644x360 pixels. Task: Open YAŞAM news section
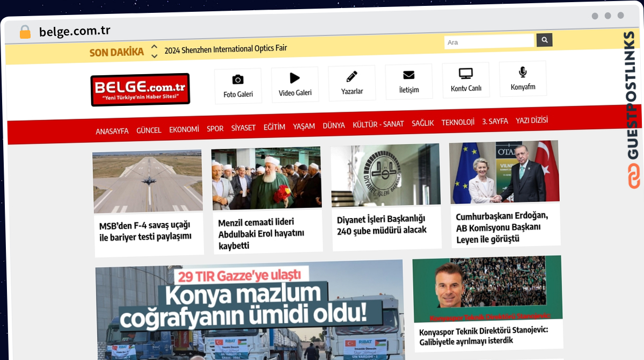coord(304,126)
